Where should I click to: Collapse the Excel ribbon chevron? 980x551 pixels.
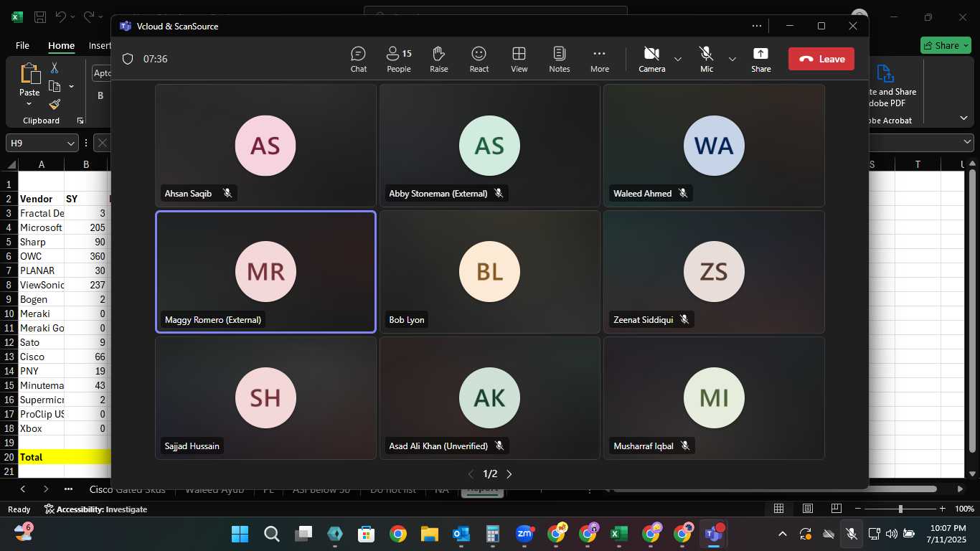point(963,118)
